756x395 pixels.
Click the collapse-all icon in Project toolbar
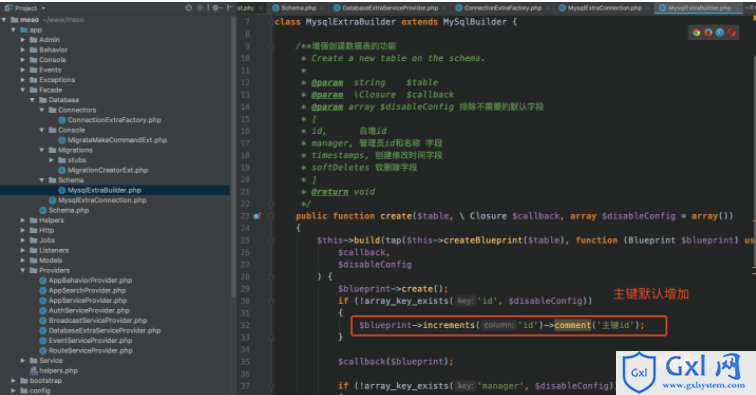click(x=200, y=8)
